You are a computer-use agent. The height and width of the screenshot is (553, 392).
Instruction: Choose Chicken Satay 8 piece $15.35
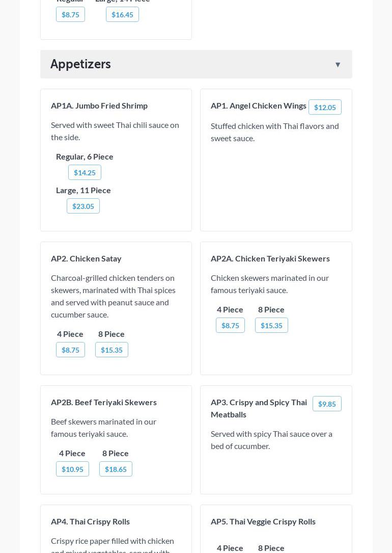click(111, 350)
